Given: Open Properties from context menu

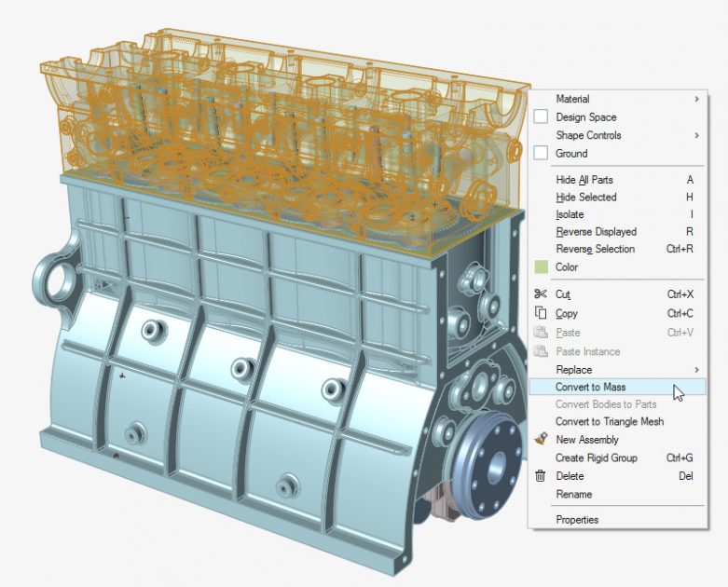Looking at the screenshot, I should point(577,520).
